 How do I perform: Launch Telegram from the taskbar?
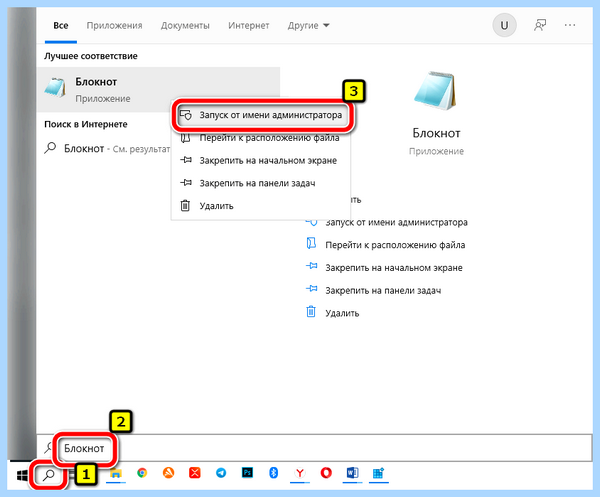tap(221, 473)
